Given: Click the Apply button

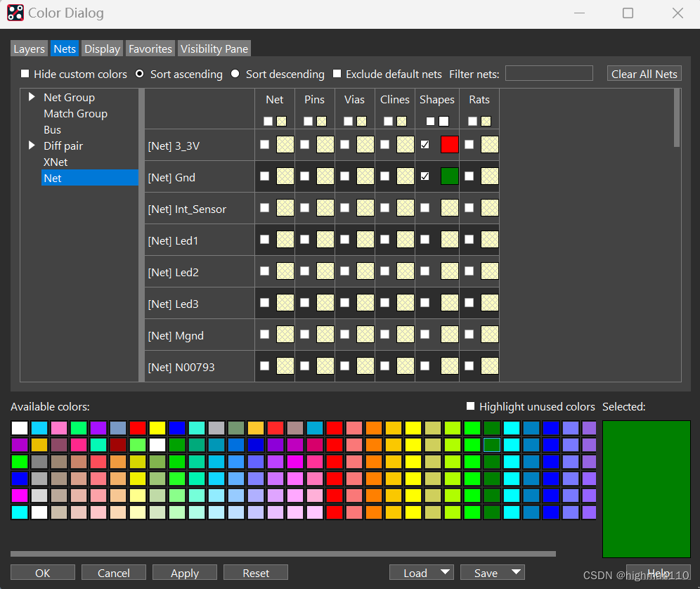Looking at the screenshot, I should point(185,573).
